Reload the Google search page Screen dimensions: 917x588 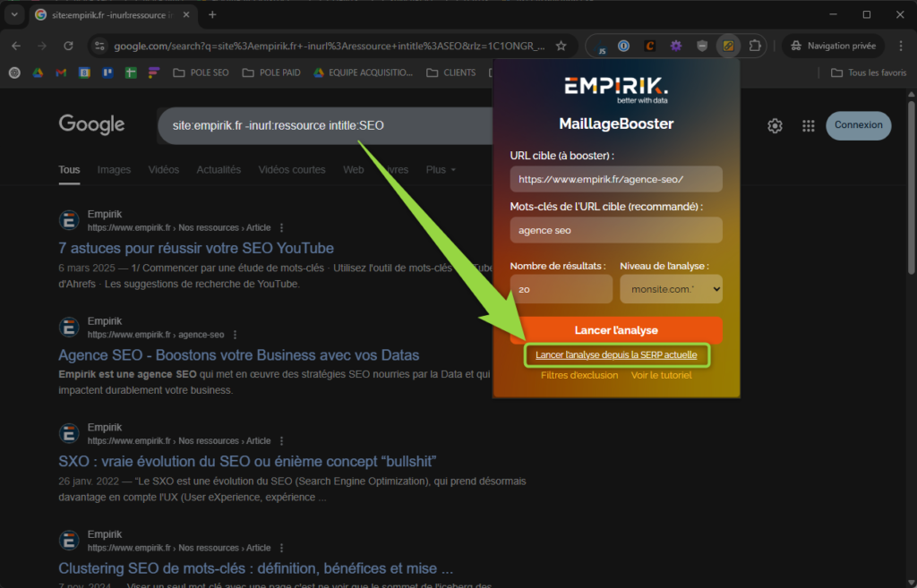click(x=68, y=46)
